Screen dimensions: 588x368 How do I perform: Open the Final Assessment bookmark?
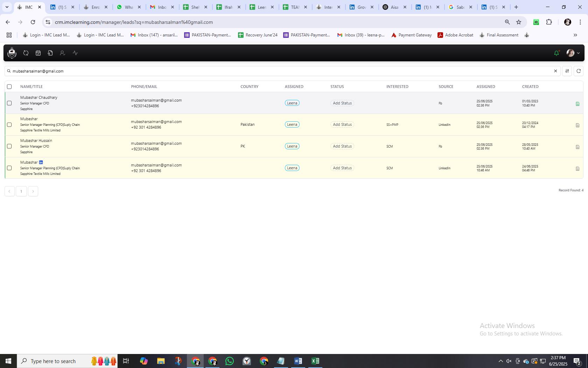499,35
